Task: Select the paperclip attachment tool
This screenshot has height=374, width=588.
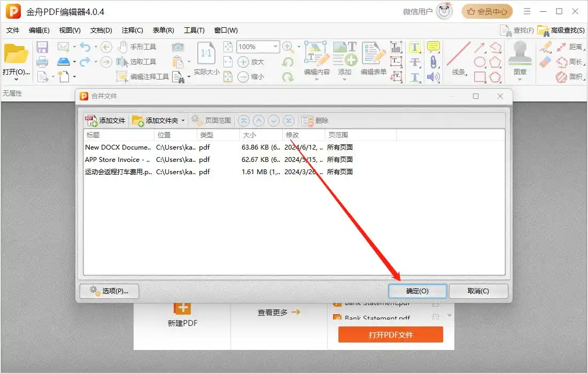Action: point(434,62)
